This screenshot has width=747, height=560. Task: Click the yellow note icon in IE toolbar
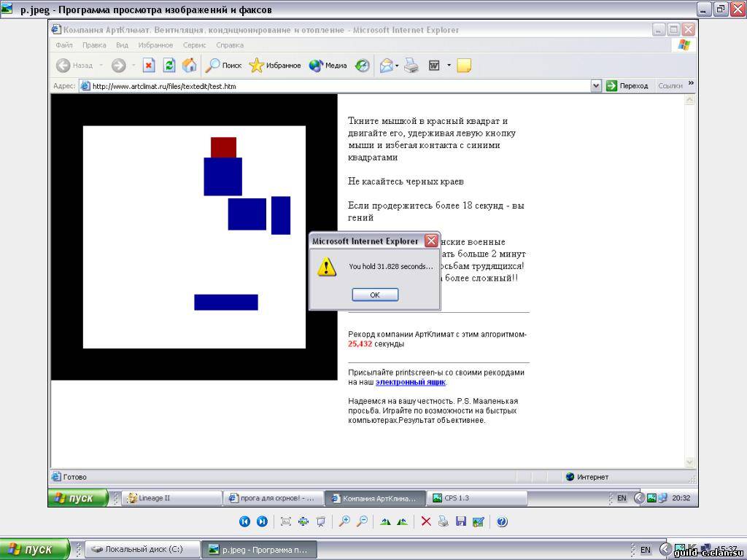[x=464, y=65]
